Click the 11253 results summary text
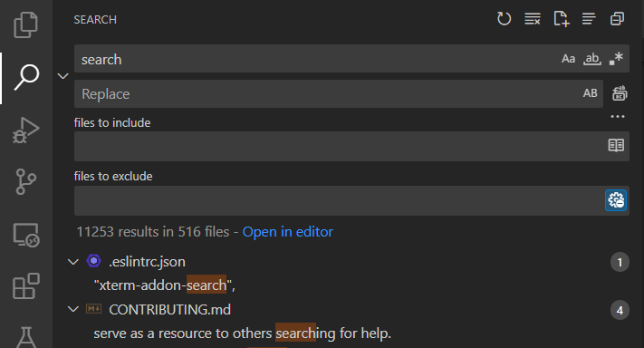 [153, 232]
